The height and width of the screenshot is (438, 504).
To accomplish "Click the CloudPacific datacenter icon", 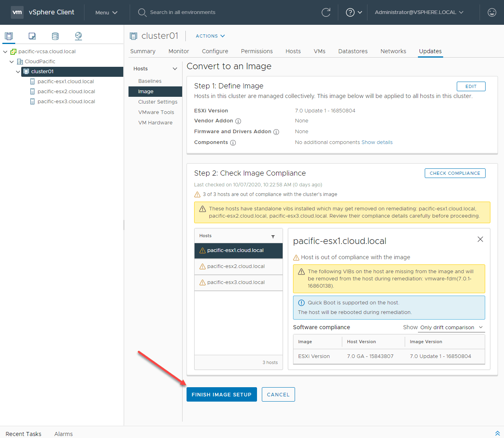I will point(20,62).
